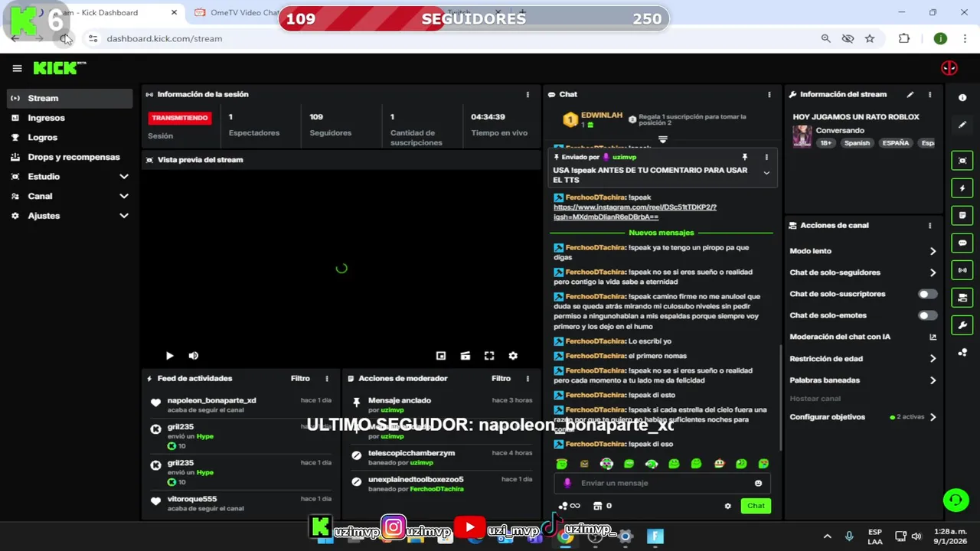980x551 pixels.
Task: Open Filtro in Feed de actividades
Action: [300, 379]
